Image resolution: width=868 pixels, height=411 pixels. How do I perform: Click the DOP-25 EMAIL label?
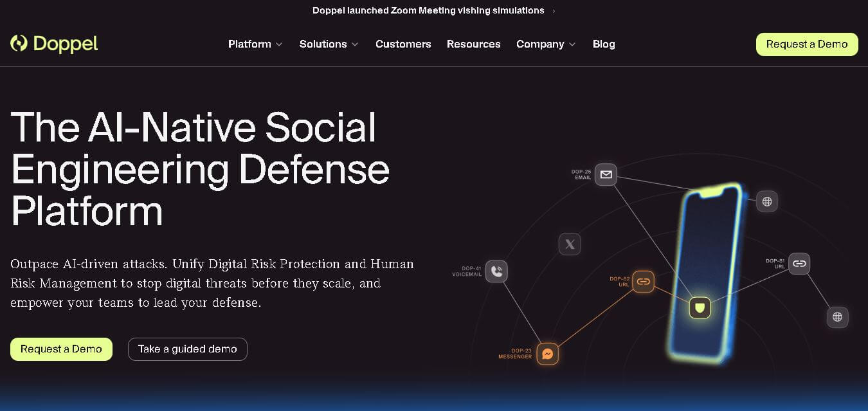(581, 174)
